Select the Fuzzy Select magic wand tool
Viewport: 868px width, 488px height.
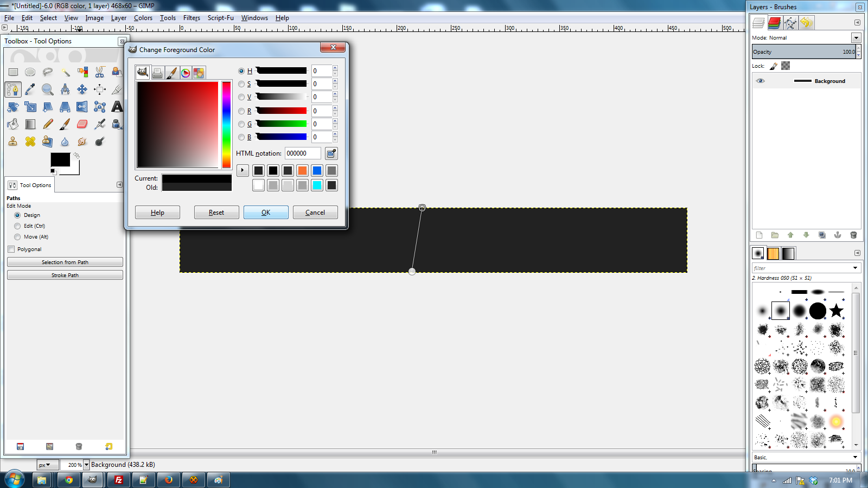[65, 72]
